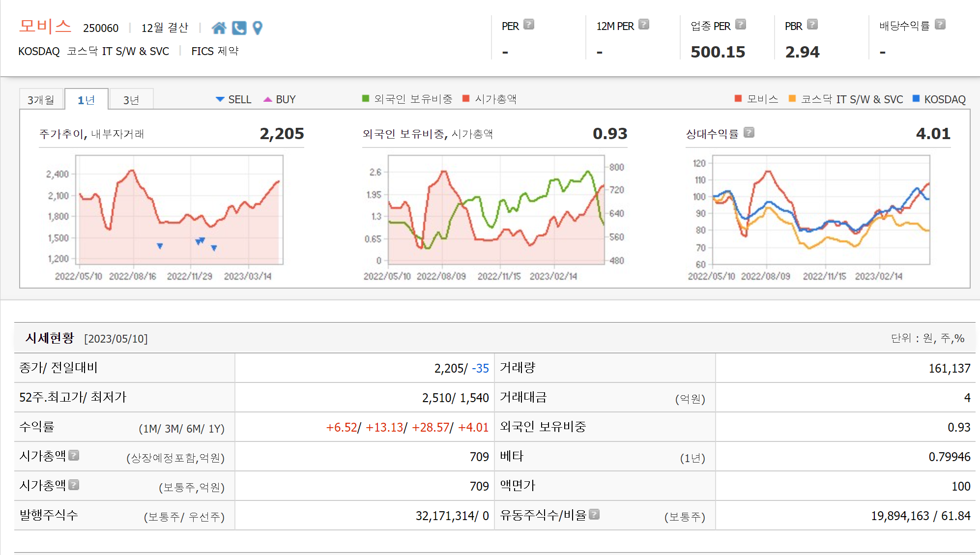Image resolution: width=980 pixels, height=555 pixels.
Task: Click the red 시가총액 legend swatch
Action: (x=466, y=99)
